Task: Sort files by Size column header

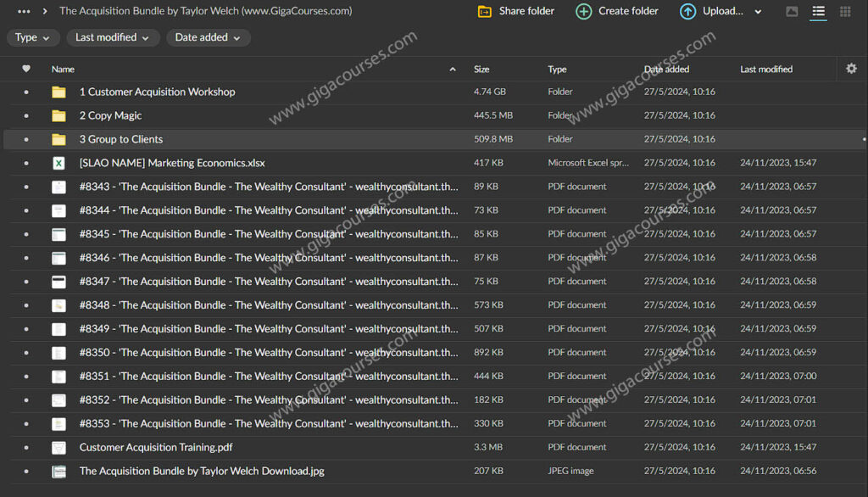Action: (x=481, y=70)
